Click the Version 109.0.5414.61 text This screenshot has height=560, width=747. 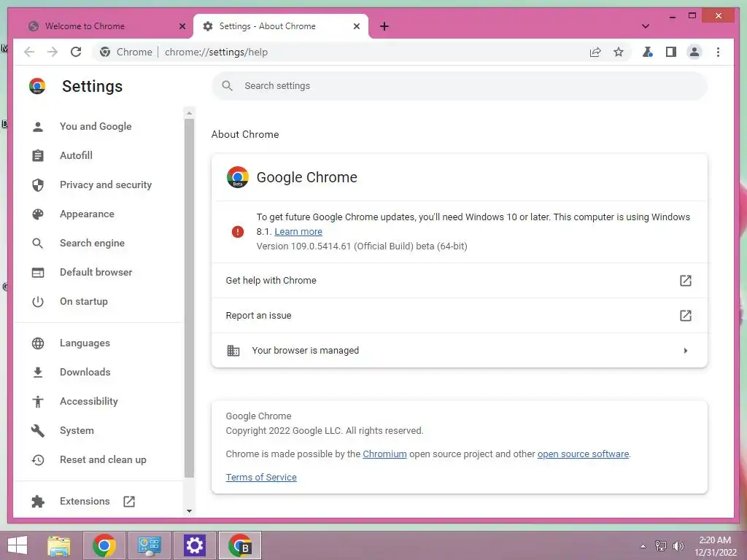tap(362, 246)
